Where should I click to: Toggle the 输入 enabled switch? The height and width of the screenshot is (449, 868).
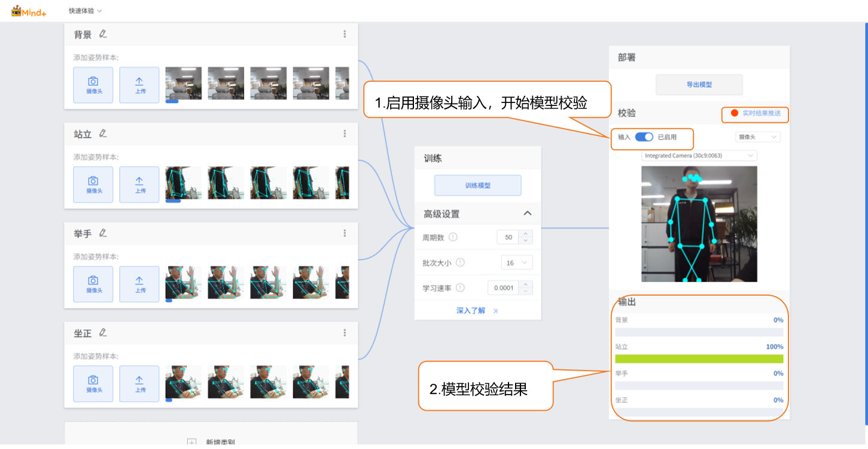tap(644, 137)
